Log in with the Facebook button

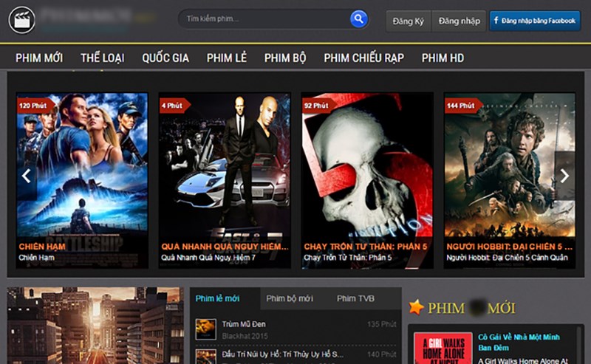pos(535,21)
